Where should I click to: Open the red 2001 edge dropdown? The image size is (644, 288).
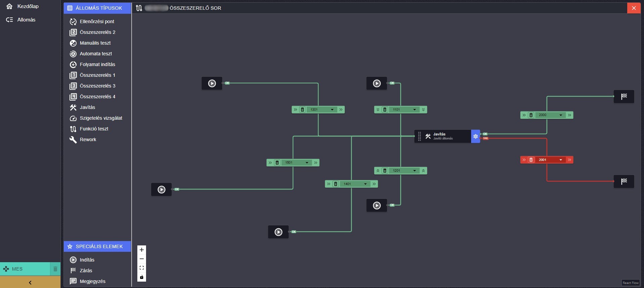[x=550, y=160]
